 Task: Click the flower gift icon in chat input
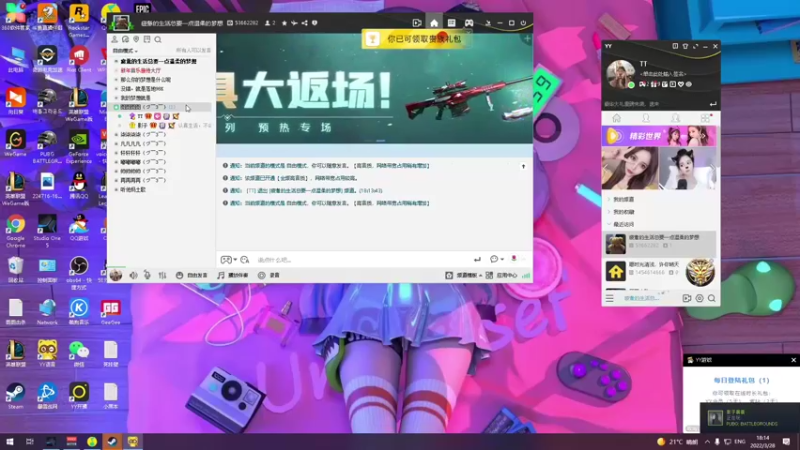[514, 259]
